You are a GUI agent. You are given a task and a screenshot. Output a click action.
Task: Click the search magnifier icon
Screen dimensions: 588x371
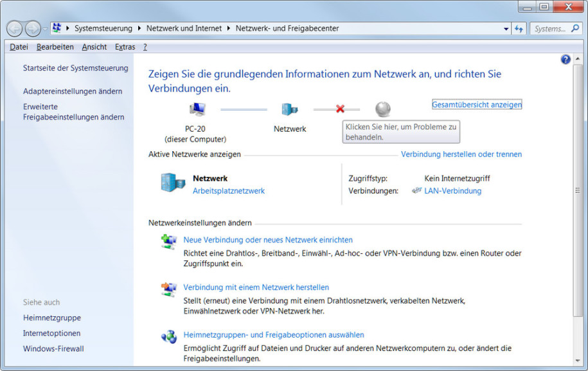pos(575,28)
